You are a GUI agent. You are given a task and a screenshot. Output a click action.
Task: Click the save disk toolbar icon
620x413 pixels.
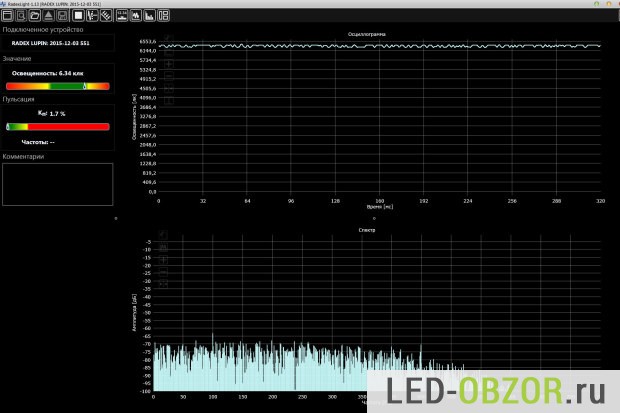(62, 16)
